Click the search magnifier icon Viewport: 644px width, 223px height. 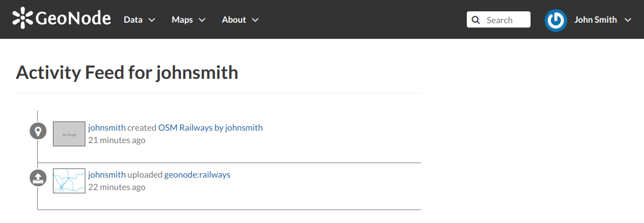pos(475,20)
